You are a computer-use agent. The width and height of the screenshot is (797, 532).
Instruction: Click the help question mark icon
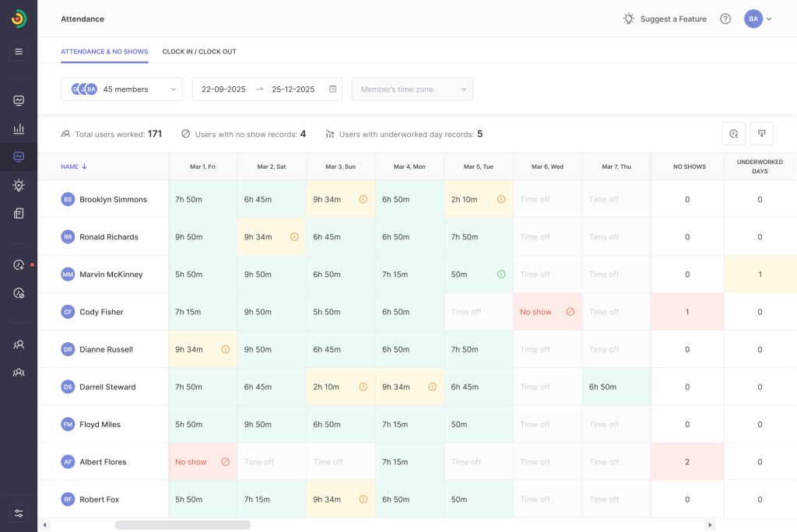725,19
